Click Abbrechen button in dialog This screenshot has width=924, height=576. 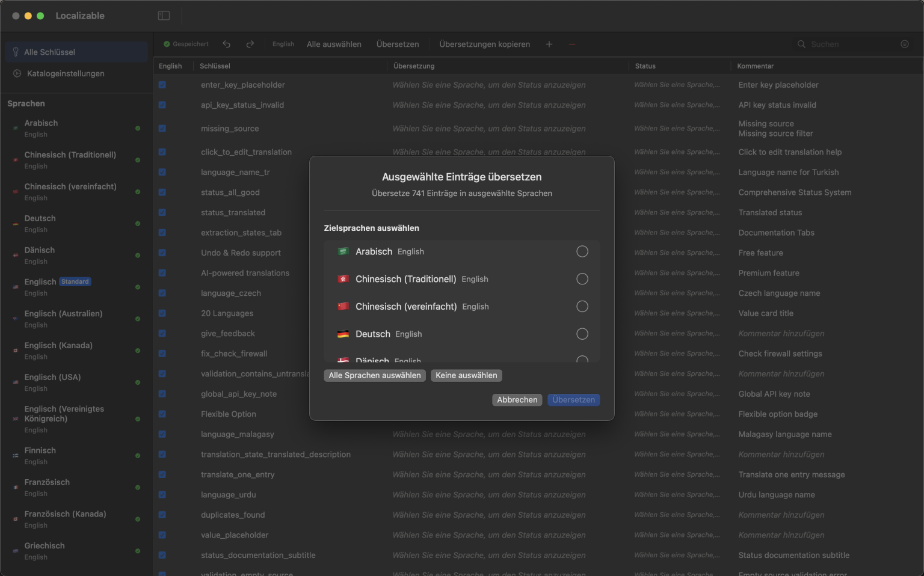point(517,400)
